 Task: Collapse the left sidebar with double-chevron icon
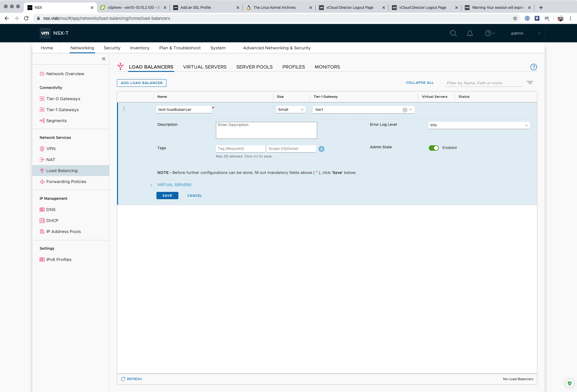click(x=104, y=59)
